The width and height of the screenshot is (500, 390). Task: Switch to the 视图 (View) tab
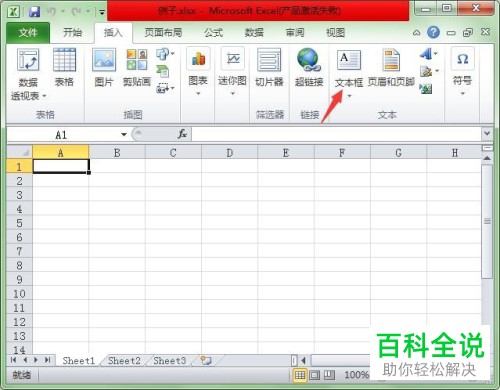coord(335,33)
